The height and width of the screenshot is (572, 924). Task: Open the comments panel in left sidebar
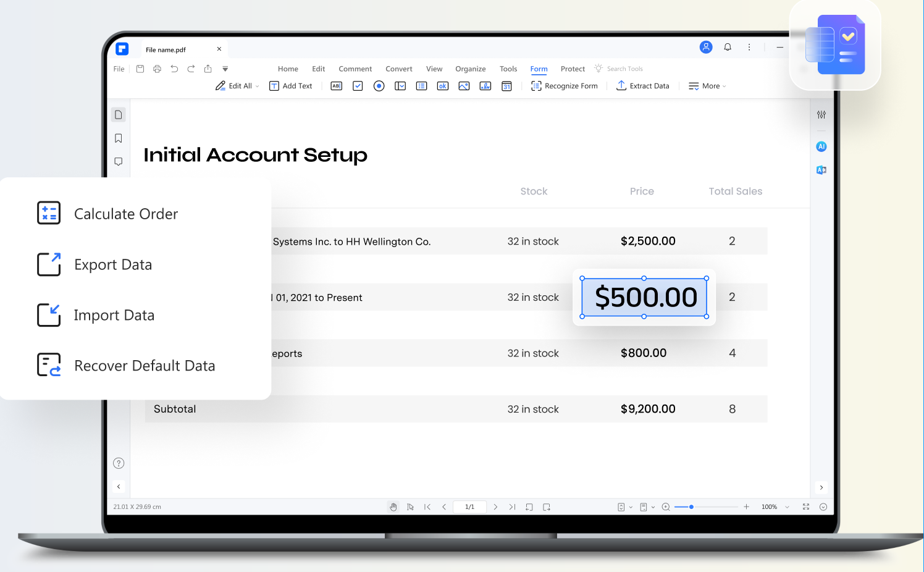point(119,161)
